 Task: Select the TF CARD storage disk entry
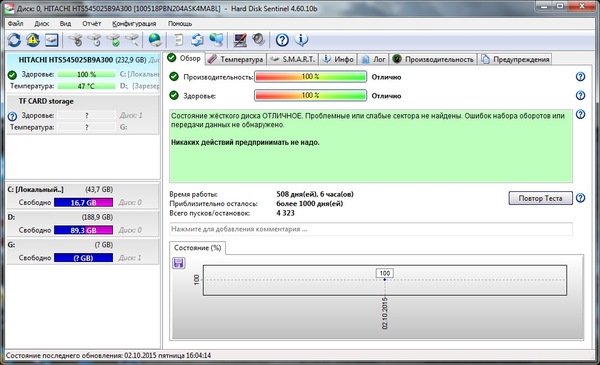pyautogui.click(x=83, y=114)
